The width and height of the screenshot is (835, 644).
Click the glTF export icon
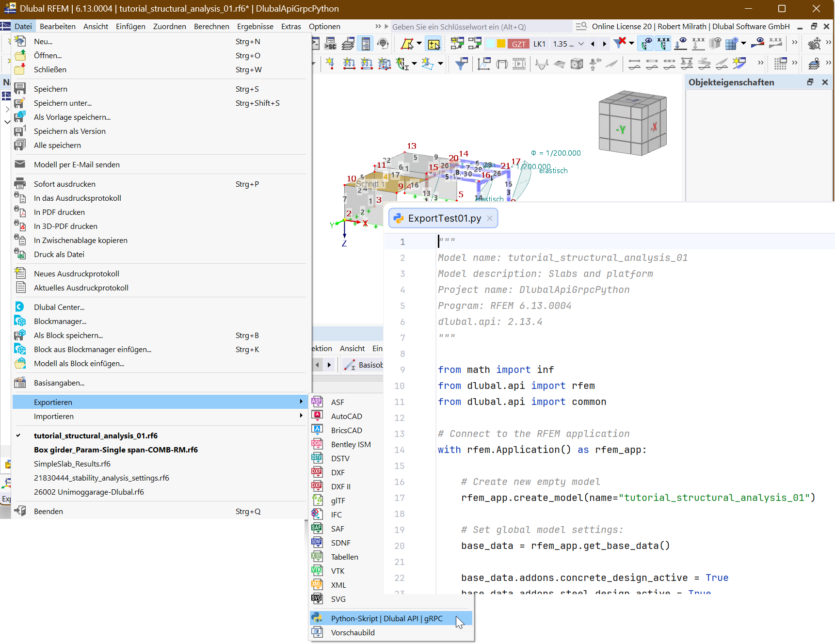317,500
